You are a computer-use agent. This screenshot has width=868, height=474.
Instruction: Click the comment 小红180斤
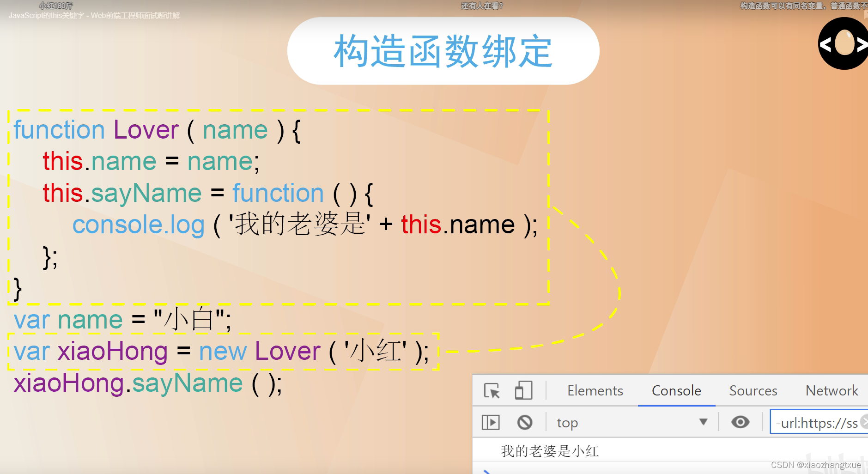(56, 6)
